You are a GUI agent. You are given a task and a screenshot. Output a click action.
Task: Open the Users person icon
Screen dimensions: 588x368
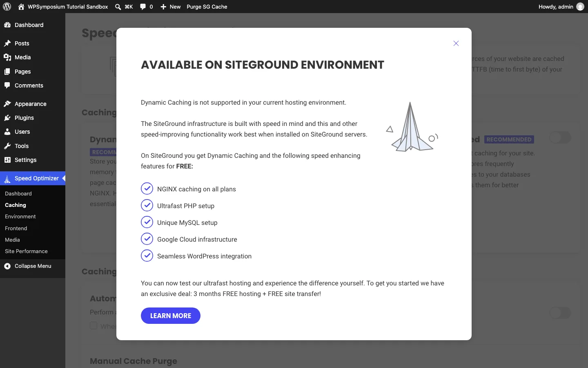[7, 132]
